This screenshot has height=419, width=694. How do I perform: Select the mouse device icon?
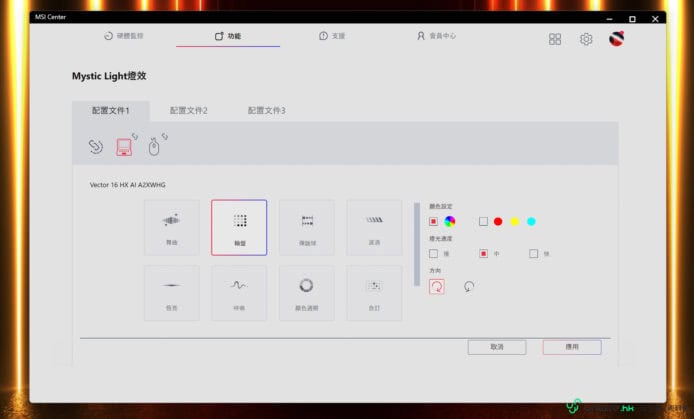tap(154, 147)
